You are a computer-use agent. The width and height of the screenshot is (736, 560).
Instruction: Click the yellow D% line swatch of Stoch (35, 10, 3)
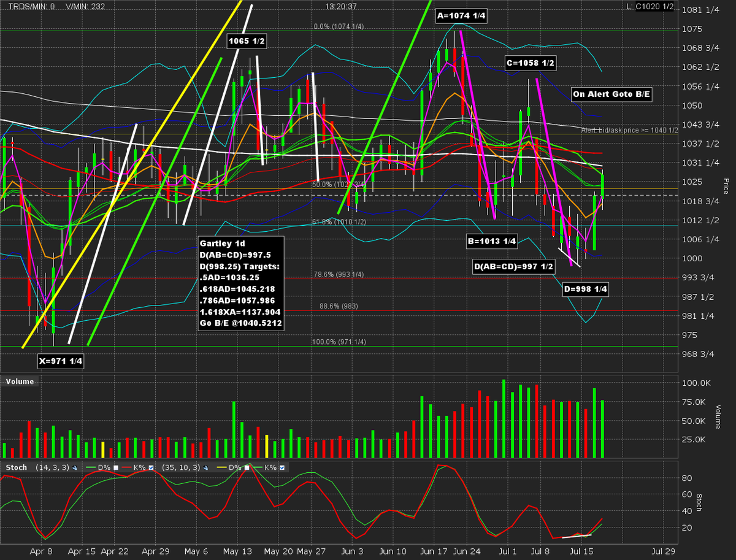(x=221, y=467)
